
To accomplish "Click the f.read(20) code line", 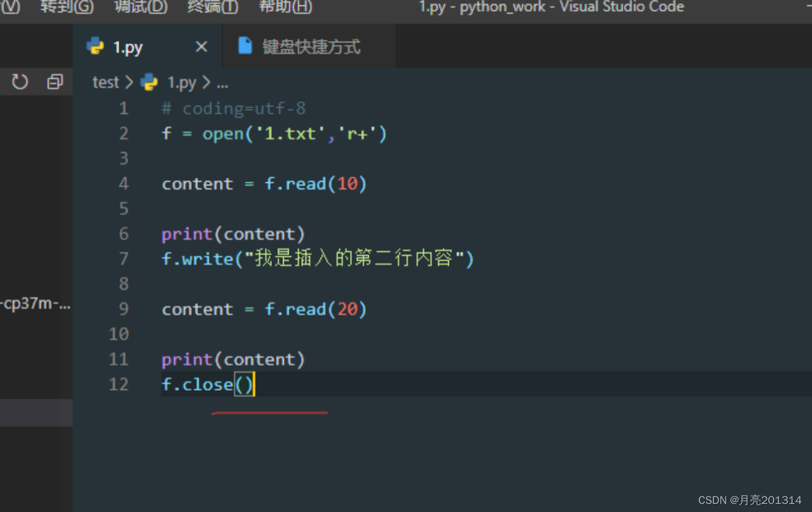I will (264, 309).
